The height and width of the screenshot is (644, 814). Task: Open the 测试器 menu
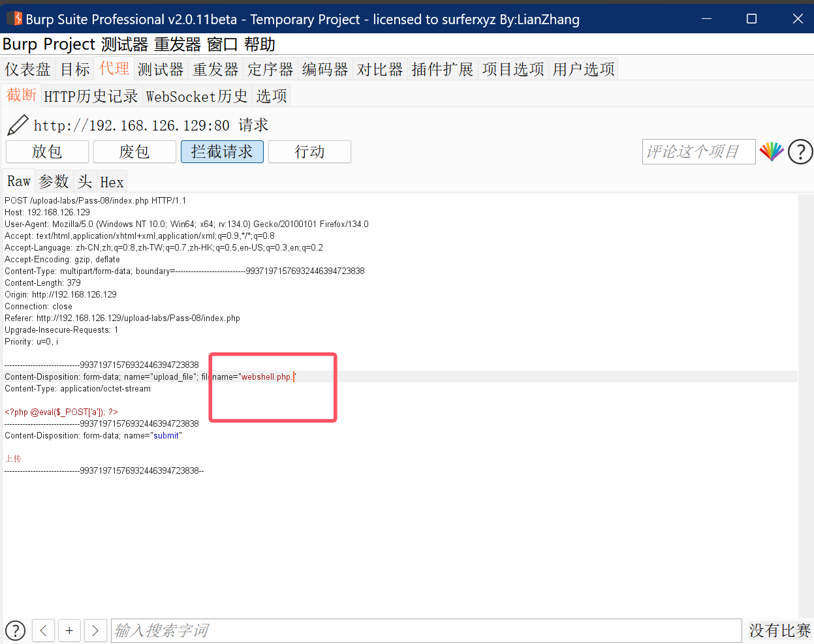tap(125, 44)
